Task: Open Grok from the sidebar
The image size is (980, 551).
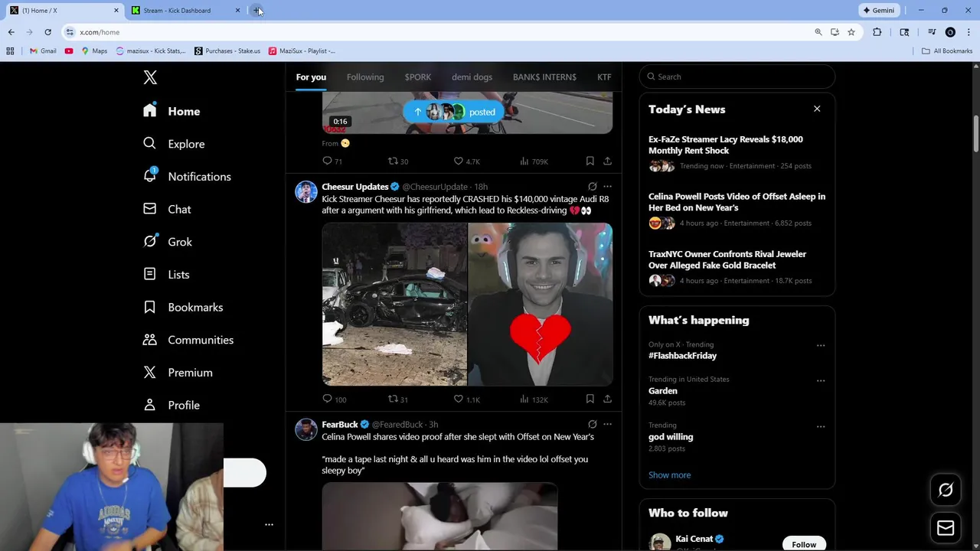Action: tap(168, 242)
